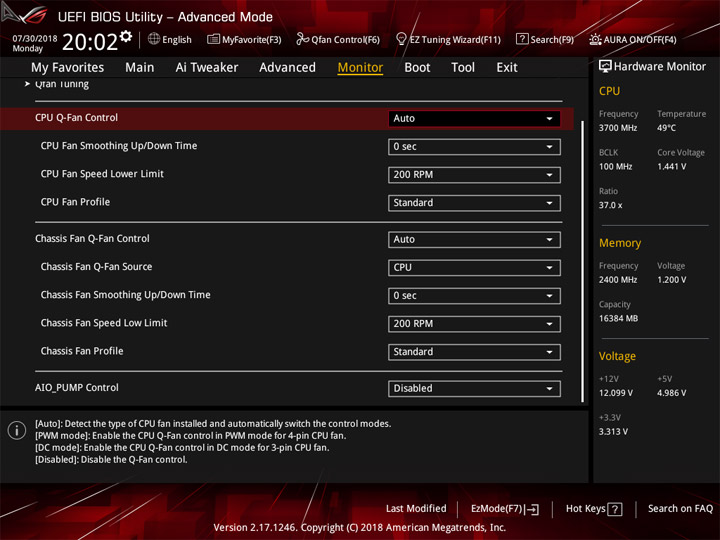Click +5V value 4.986 V
The height and width of the screenshot is (540, 720).
(671, 393)
